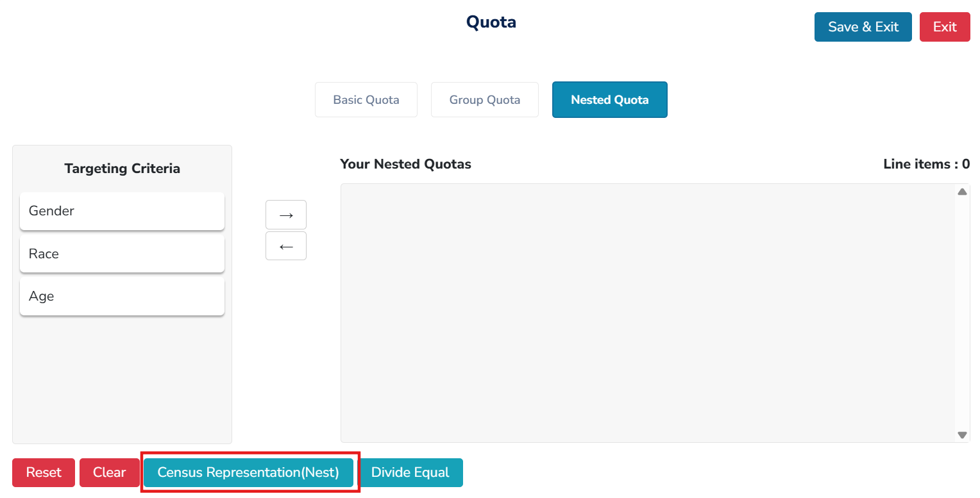The height and width of the screenshot is (498, 980).
Task: Click the Divide Equal button
Action: click(410, 473)
